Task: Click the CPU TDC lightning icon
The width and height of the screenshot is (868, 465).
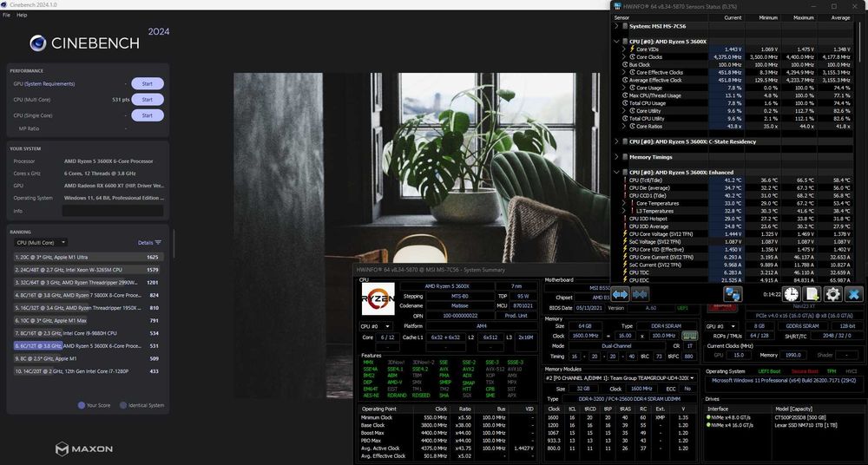Action: (626, 272)
